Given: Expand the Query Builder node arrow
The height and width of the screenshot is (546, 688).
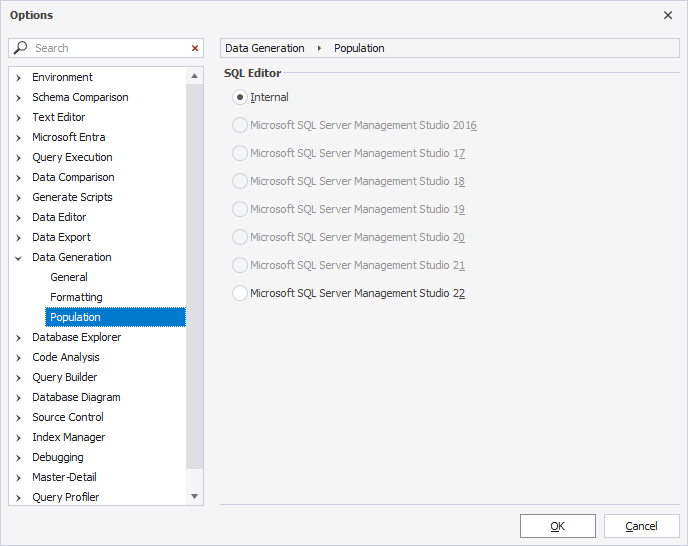Looking at the screenshot, I should 18,378.
